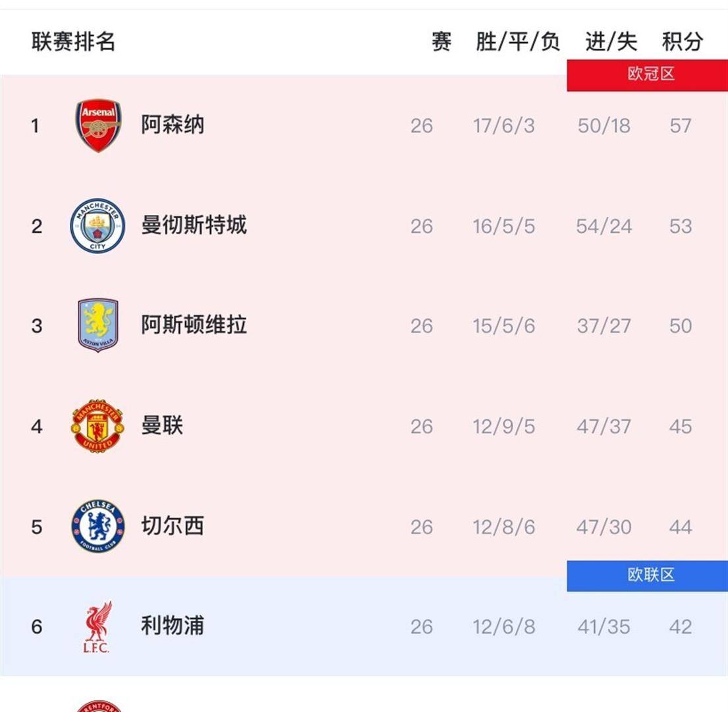Select the 利物浦 team name
Screen dimensions: 728x712
(171, 627)
